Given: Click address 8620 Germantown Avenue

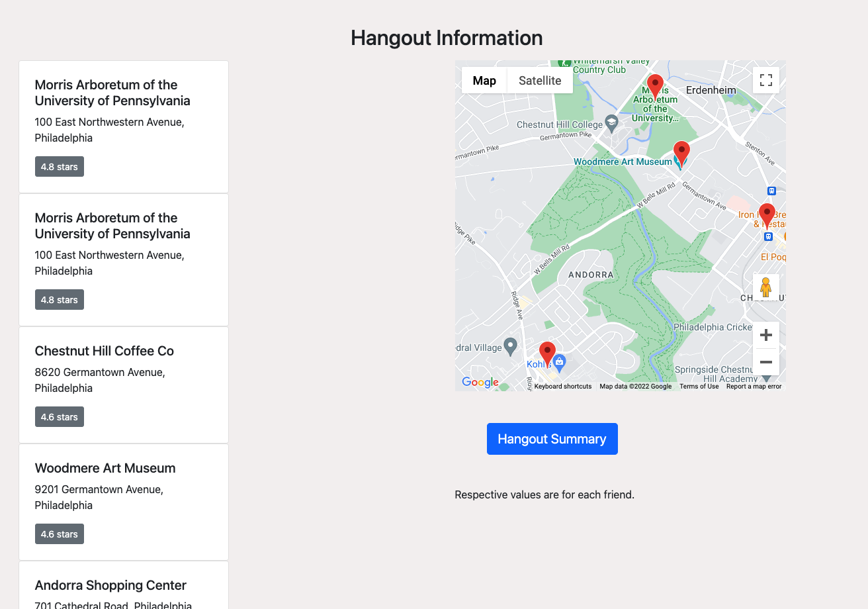Looking at the screenshot, I should coord(100,380).
